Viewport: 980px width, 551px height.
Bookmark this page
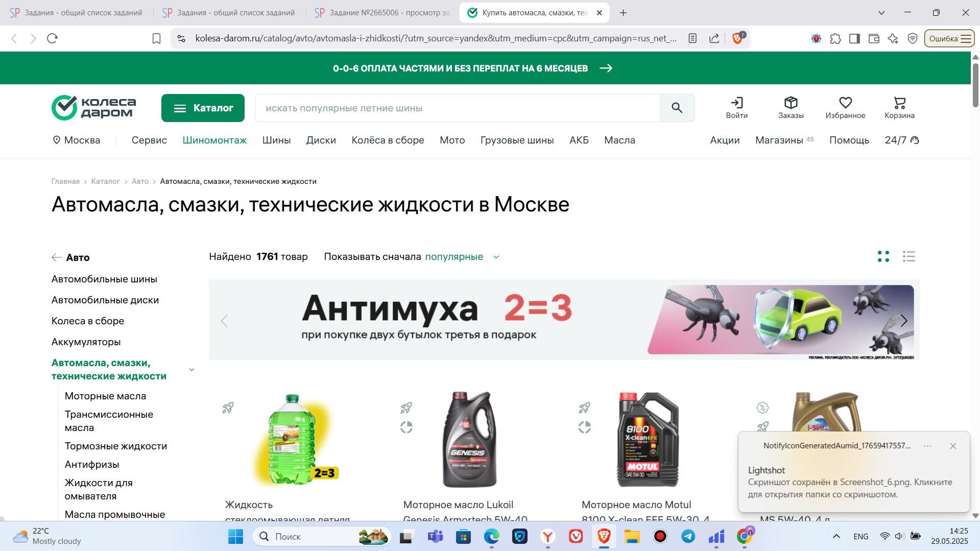[156, 38]
